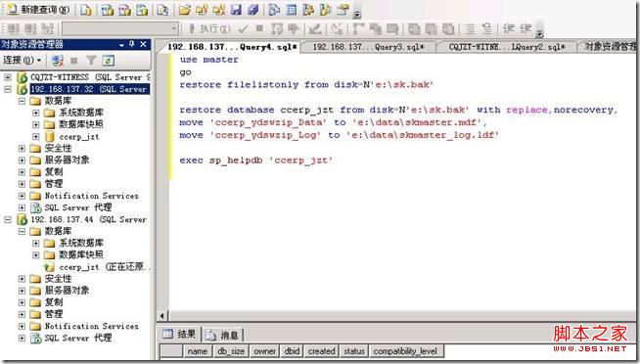Increase indent of the selected lines
Viewport: 640px width, 364px height.
click(x=526, y=28)
